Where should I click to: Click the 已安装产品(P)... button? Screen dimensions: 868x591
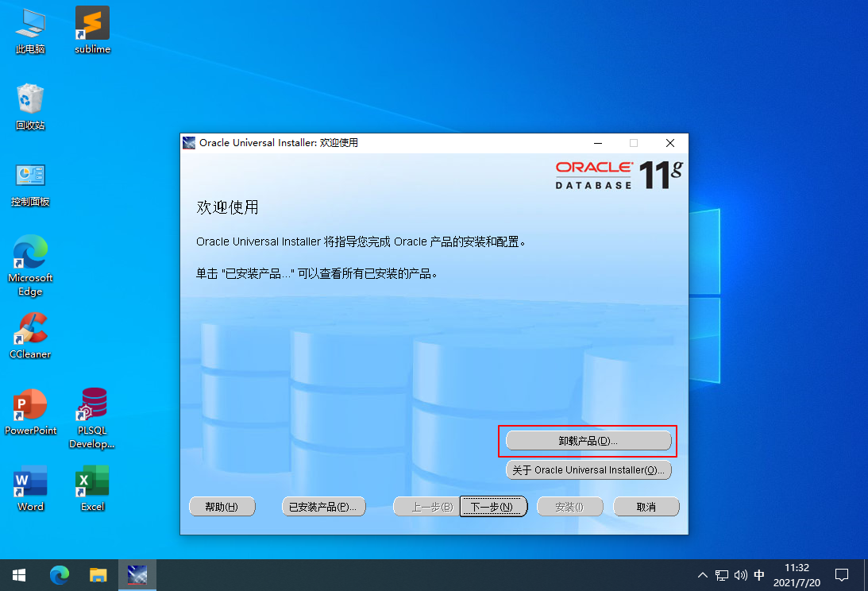(324, 507)
